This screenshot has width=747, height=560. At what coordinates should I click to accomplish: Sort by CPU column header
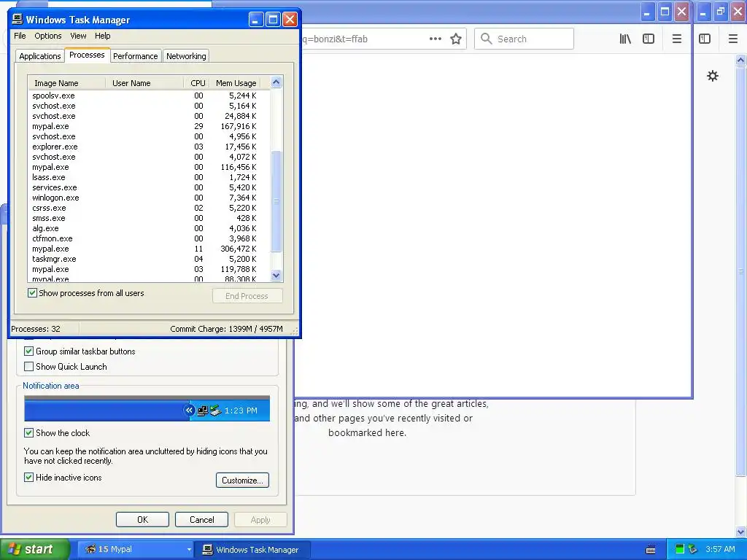pyautogui.click(x=197, y=83)
